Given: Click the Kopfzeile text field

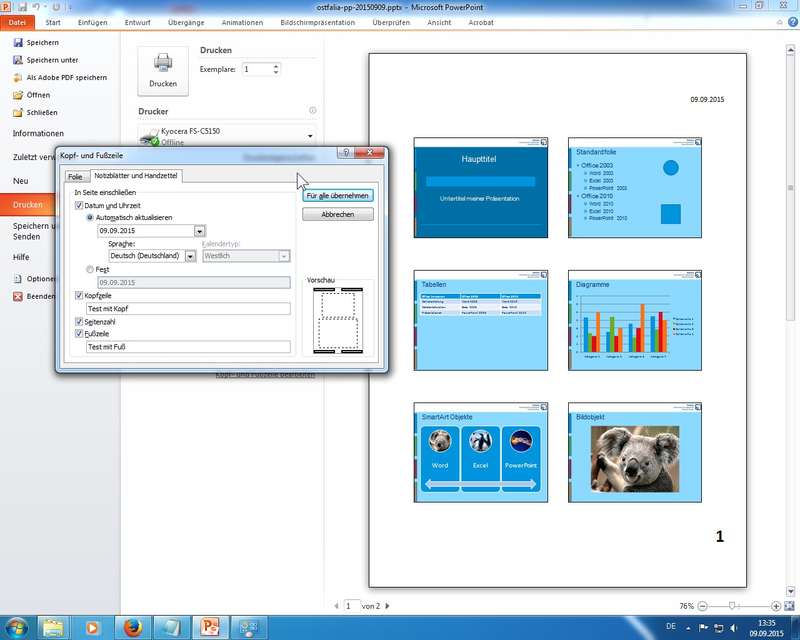Looking at the screenshot, I should point(187,309).
